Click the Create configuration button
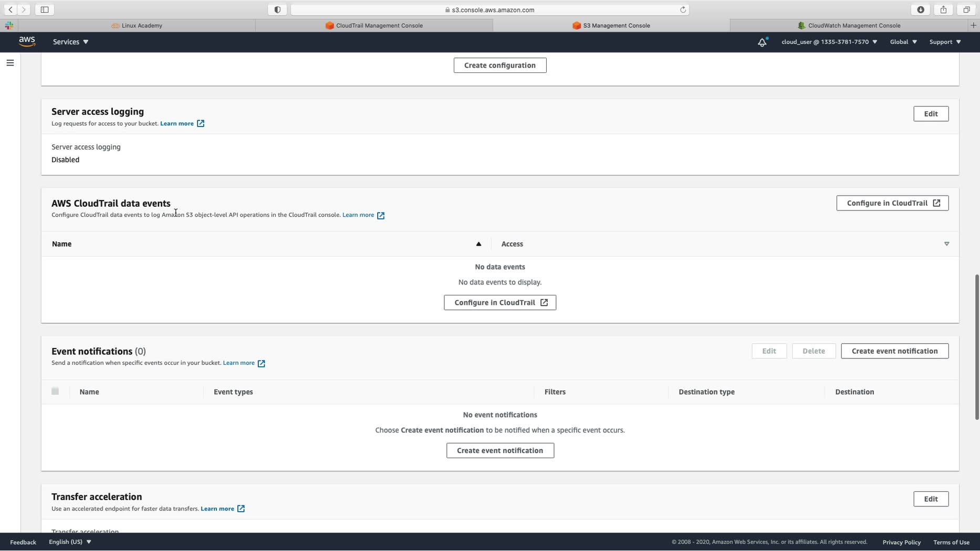980x551 pixels. coord(500,66)
